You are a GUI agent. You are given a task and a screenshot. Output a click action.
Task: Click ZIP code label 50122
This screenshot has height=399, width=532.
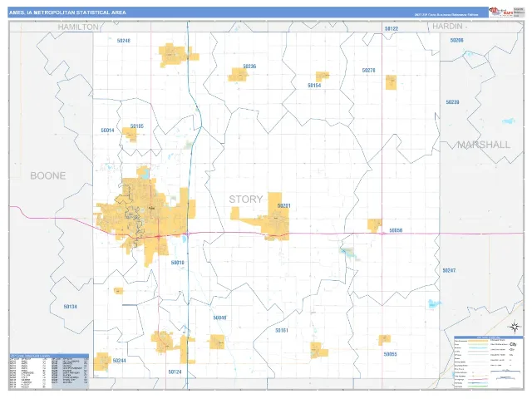392,29
